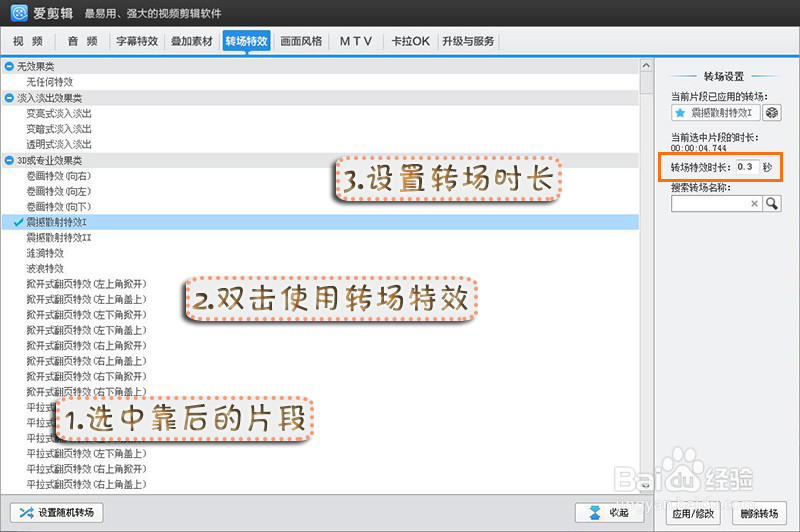Select 变亮式淡入淡出 transition
The image size is (800, 532).
pyautogui.click(x=59, y=113)
